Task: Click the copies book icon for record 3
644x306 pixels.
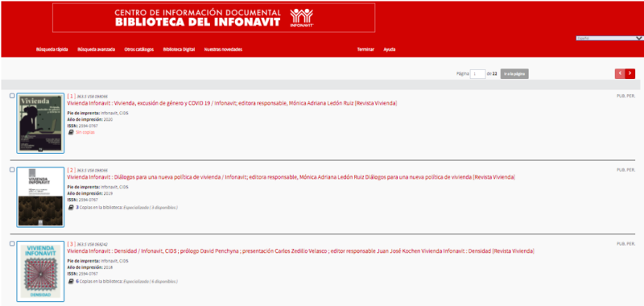Action: (71, 281)
